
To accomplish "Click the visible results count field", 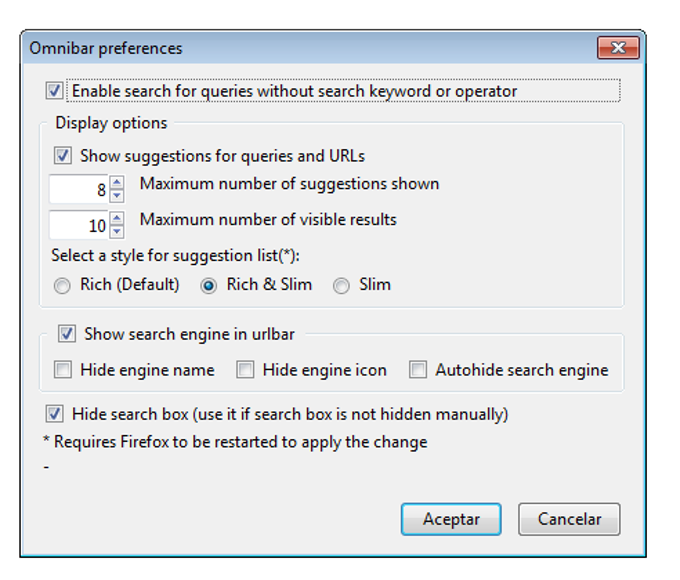I will [79, 225].
